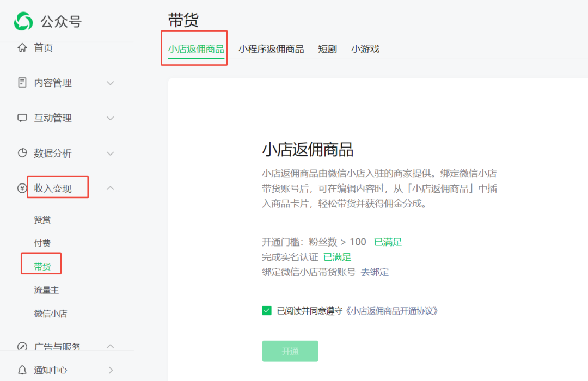Open the 《小店返佣商品开通协议》 link

(x=392, y=311)
